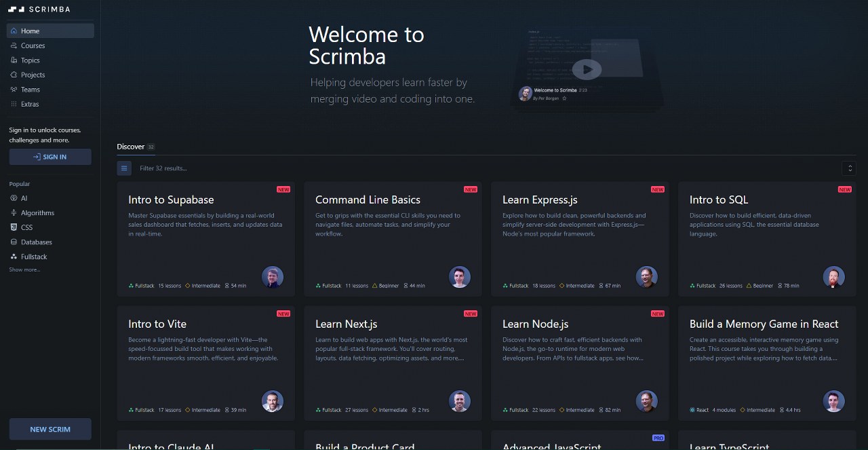The width and height of the screenshot is (868, 450).
Task: Click the NEW SCRIM button
Action: [50, 429]
